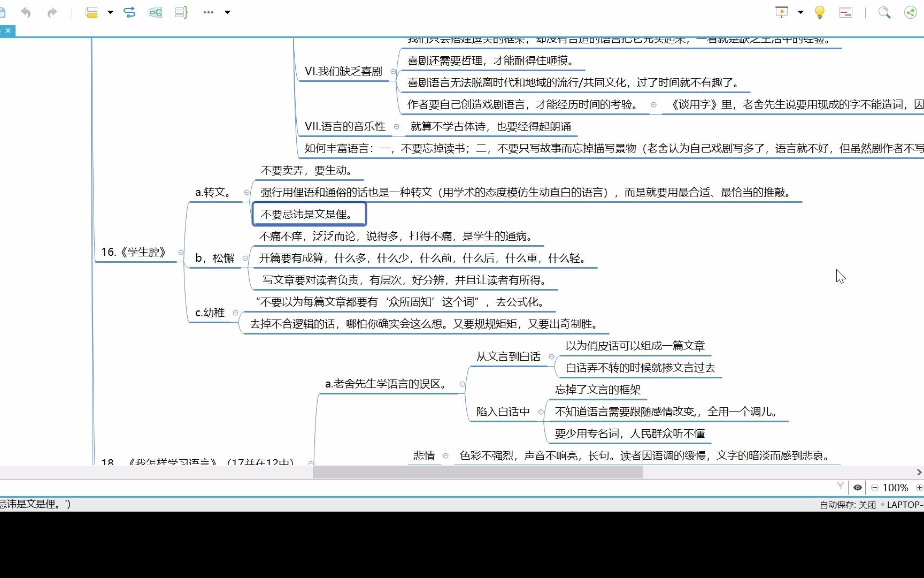
Task: Open the dropdown next to topic icon
Action: [x=110, y=12]
